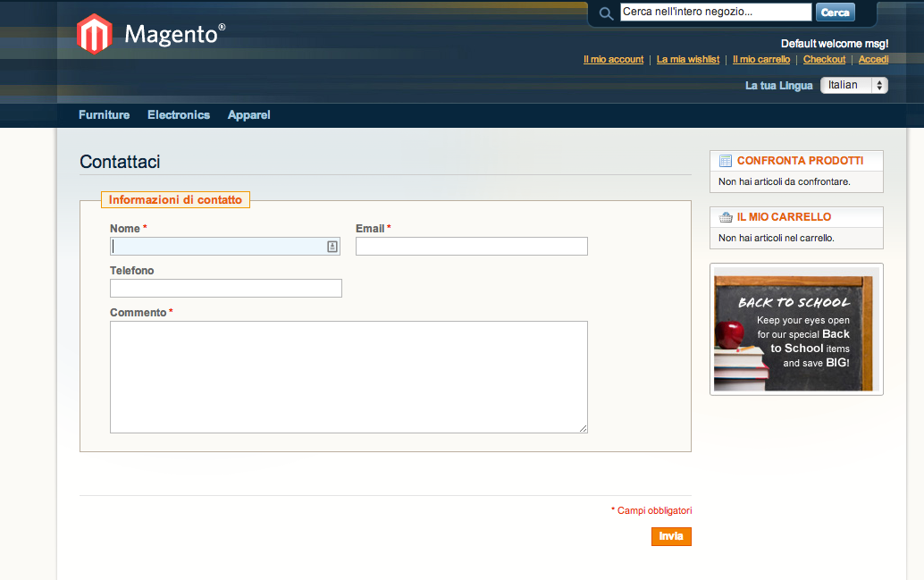Click into the Telefono input field

pos(226,289)
